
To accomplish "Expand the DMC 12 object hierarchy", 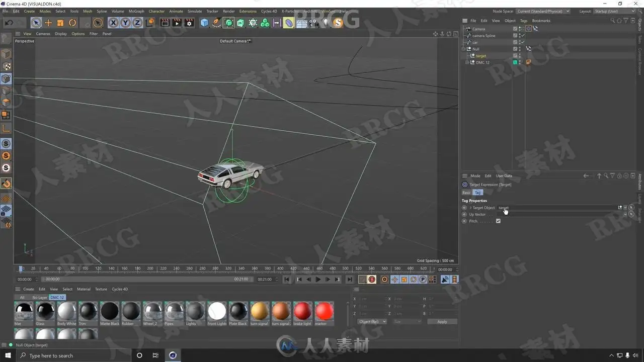I will (x=467, y=62).
